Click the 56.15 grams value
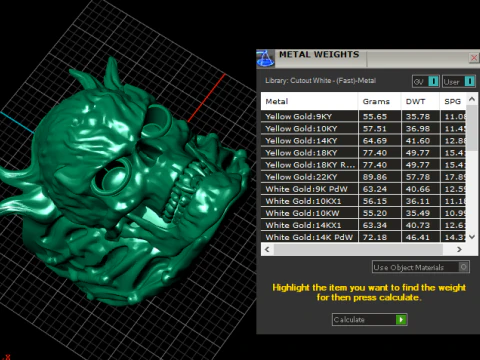The width and height of the screenshot is (480, 360). click(x=375, y=201)
